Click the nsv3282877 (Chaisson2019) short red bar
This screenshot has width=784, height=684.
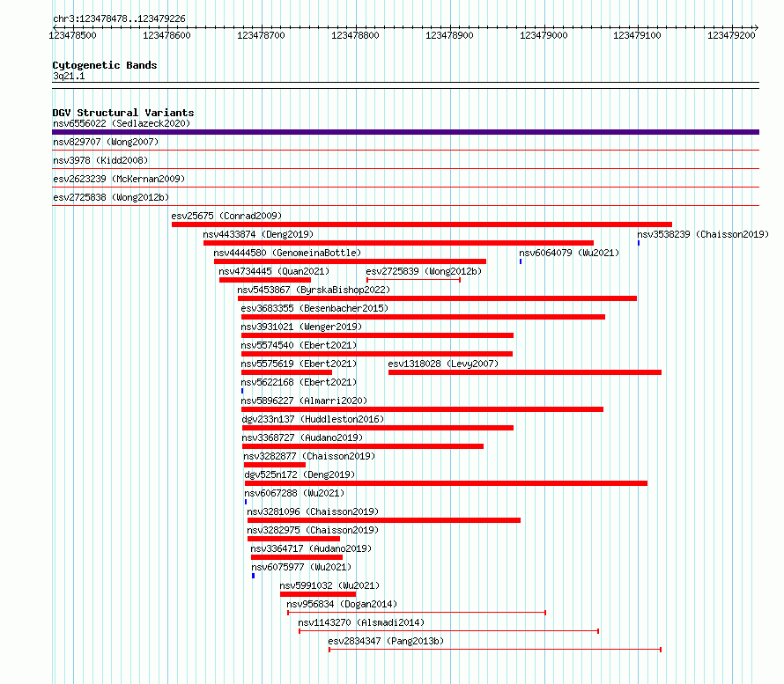(x=275, y=465)
